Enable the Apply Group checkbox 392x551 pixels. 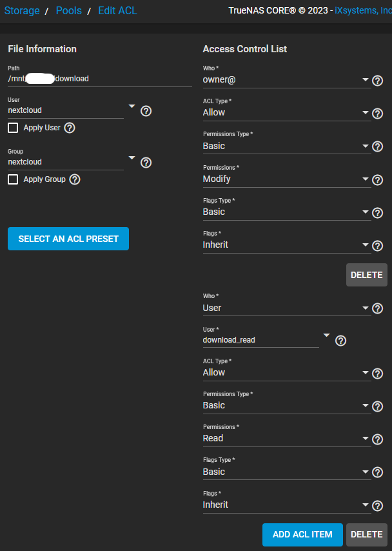[13, 179]
